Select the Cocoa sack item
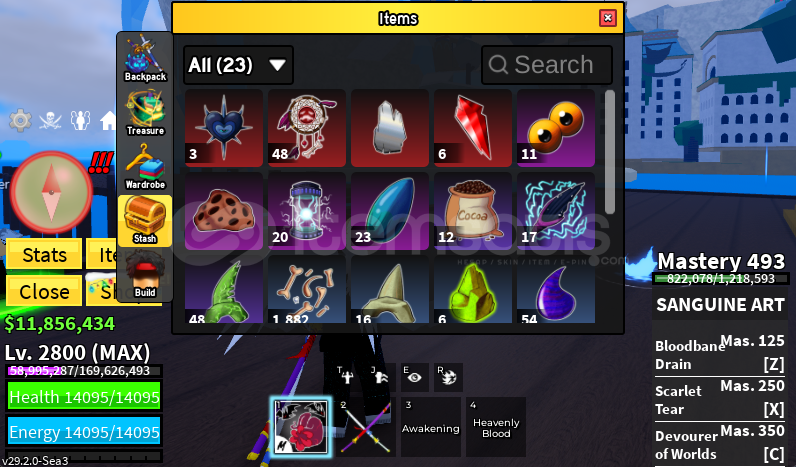 point(473,211)
